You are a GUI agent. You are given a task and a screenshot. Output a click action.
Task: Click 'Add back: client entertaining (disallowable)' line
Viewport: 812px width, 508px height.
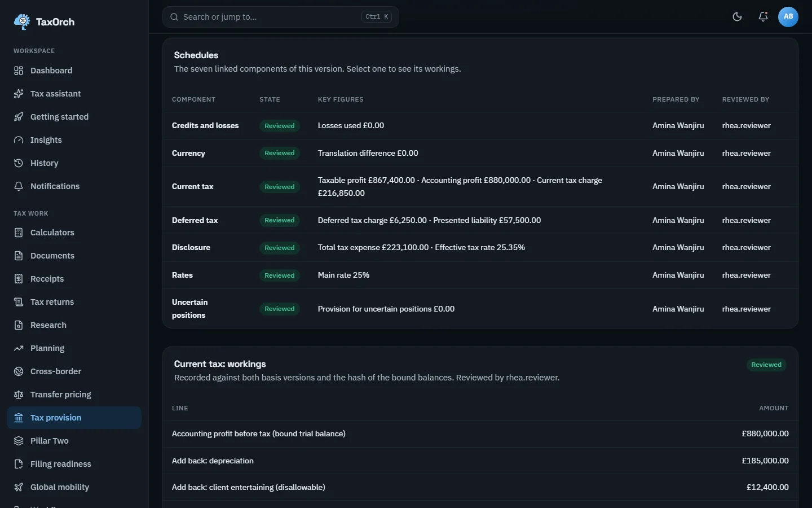(x=249, y=487)
